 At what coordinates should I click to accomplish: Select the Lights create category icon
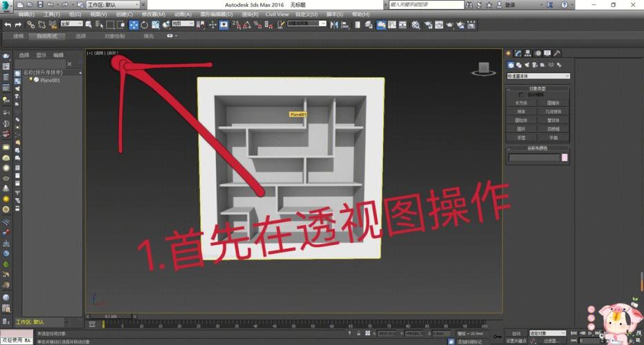527,65
